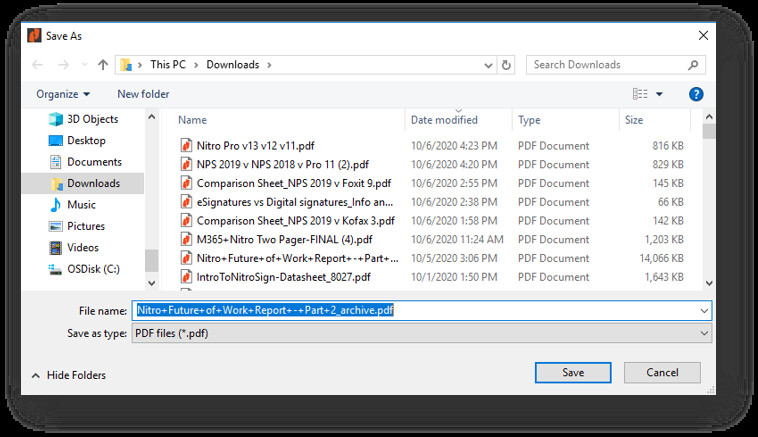
Task: Open the Organize dropdown menu
Action: tap(63, 94)
